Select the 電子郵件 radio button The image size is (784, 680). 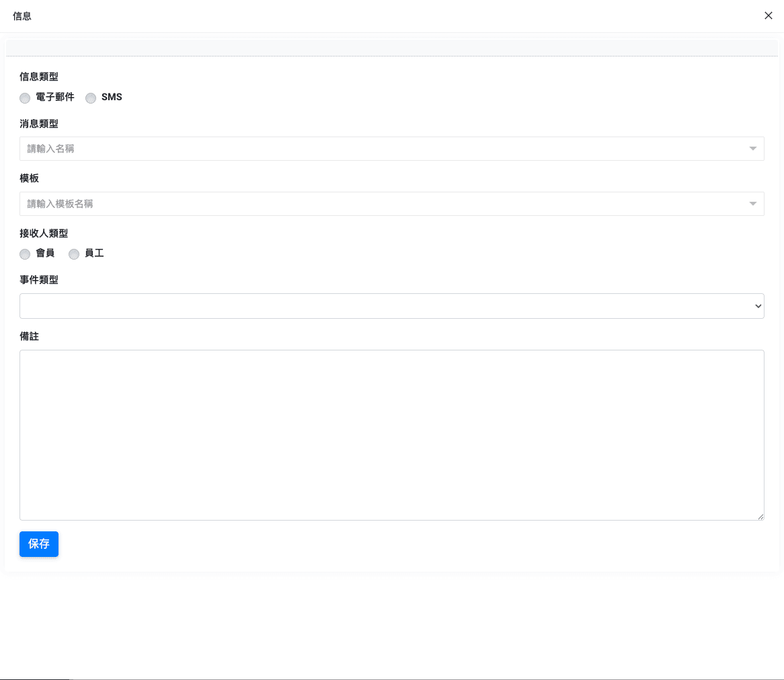tap(25, 98)
